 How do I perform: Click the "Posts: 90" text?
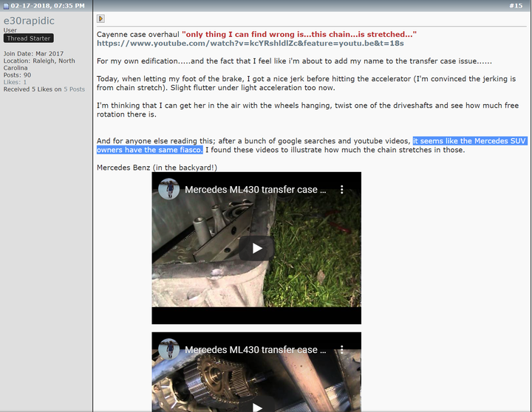17,75
